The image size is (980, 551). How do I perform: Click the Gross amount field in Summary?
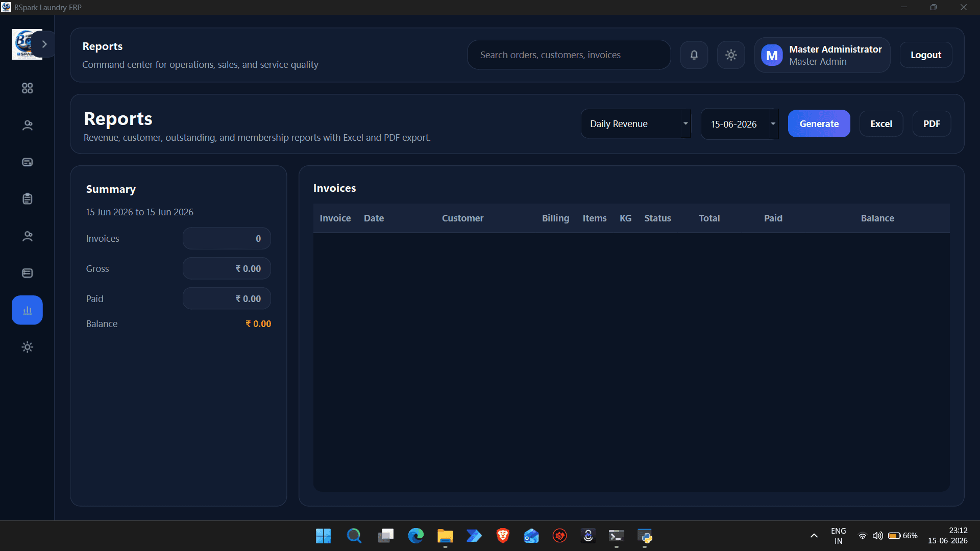point(227,268)
